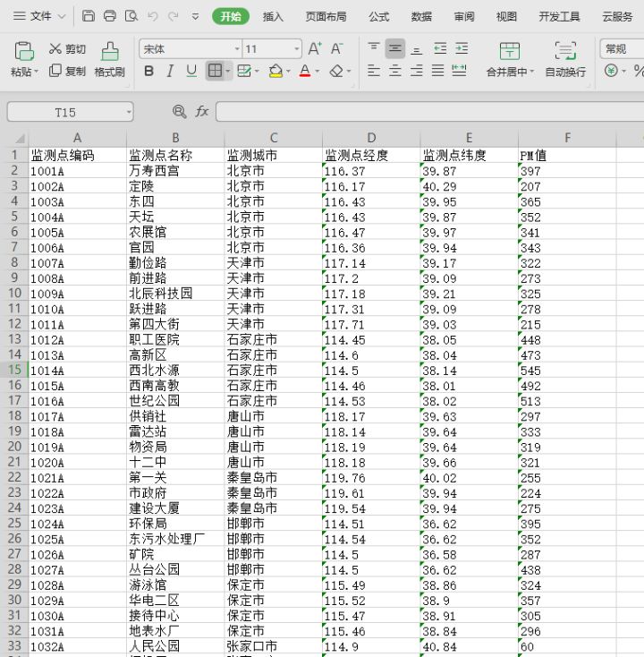
Task: Click decrease indent icon
Action: [440, 48]
